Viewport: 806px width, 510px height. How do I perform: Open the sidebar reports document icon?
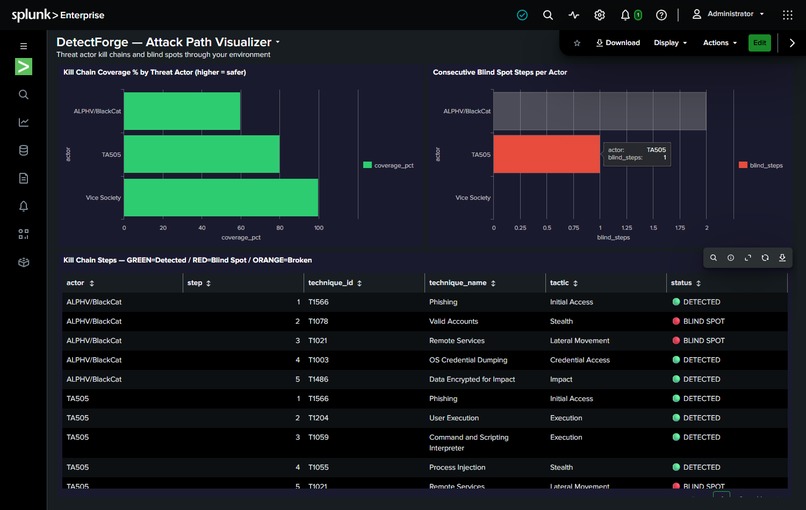[24, 178]
